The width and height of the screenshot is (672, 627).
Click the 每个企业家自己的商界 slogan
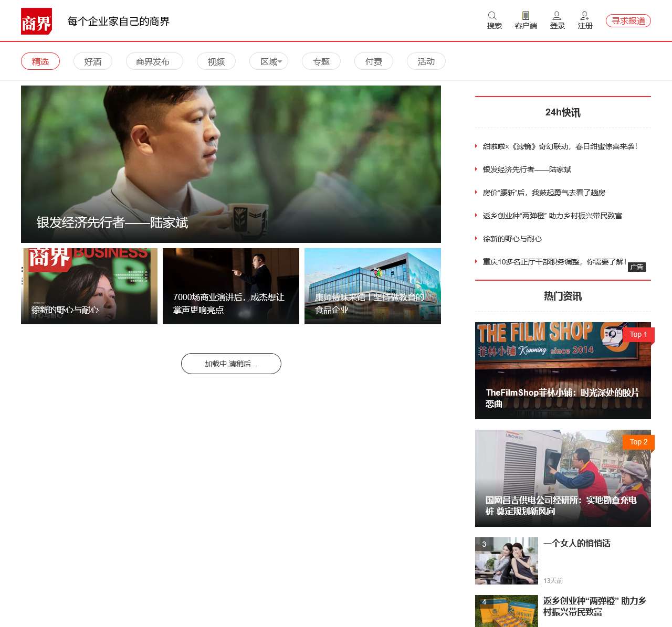point(119,22)
